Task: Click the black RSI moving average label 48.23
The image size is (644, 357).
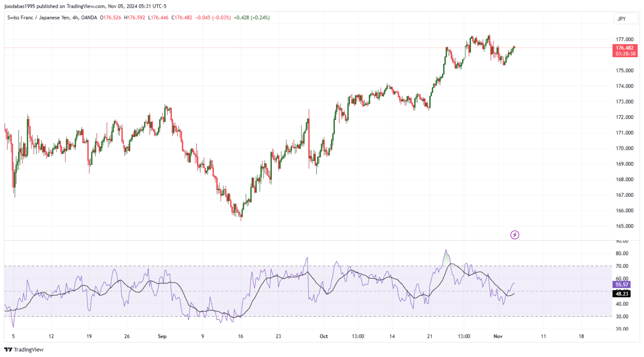Action: (622, 294)
